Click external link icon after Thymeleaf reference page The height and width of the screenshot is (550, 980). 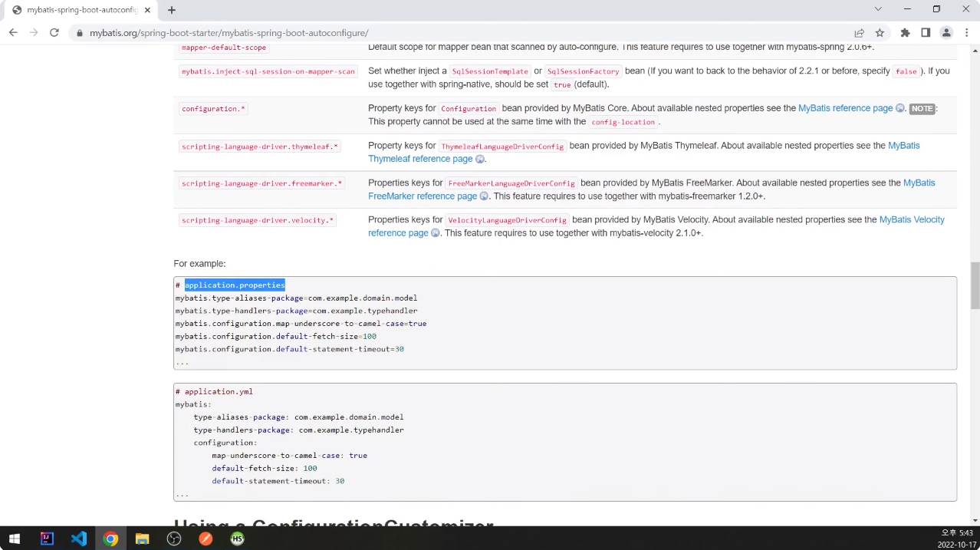(480, 159)
